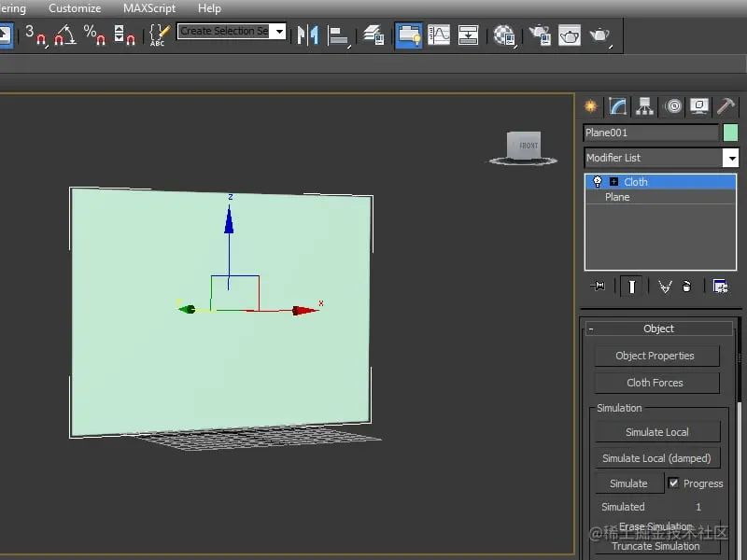Open the Curve Editor
This screenshot has height=560, width=747.
tap(439, 35)
